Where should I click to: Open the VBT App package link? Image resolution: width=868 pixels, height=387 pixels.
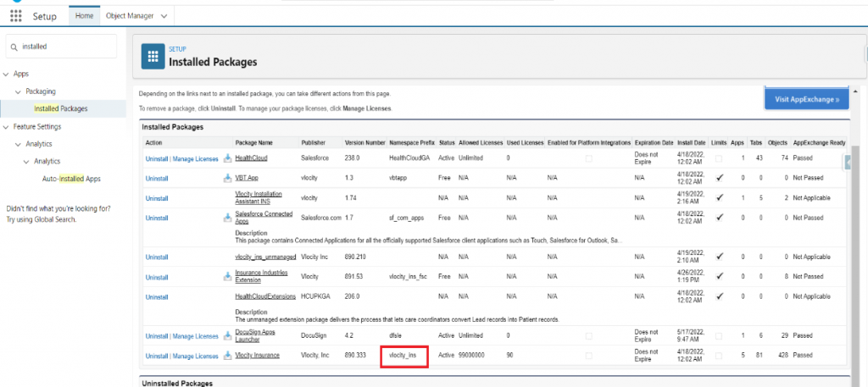tap(247, 178)
